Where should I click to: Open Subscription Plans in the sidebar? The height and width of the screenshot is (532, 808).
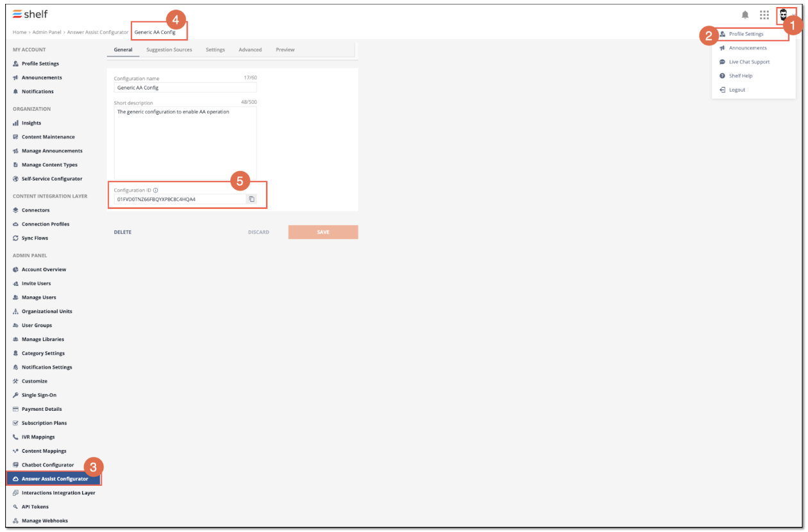[44, 423]
